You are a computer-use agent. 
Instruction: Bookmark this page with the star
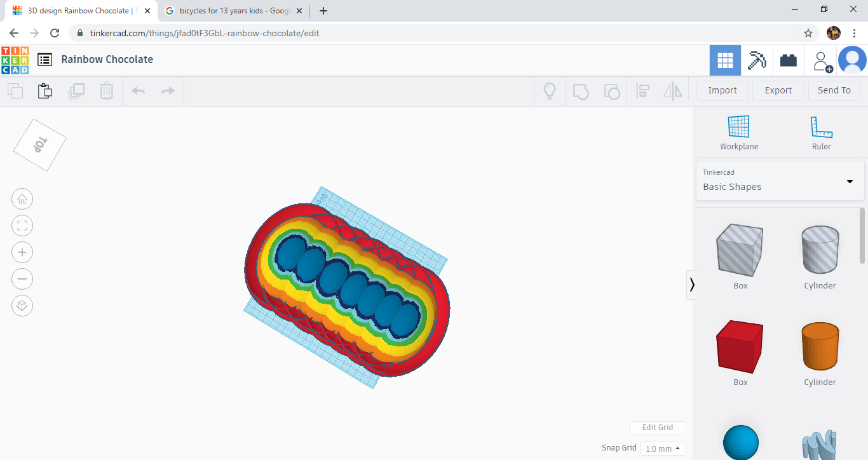click(x=808, y=33)
